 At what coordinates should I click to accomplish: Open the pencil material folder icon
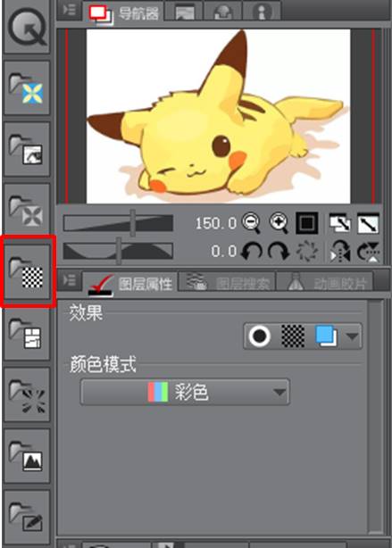(x=27, y=518)
